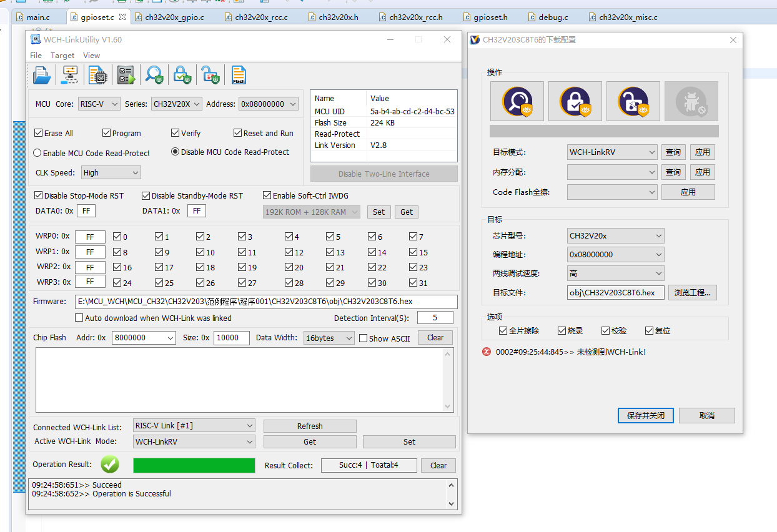Click the blue closed padlock toolbar icon
Screen dimensions: 777x532
(x=182, y=75)
